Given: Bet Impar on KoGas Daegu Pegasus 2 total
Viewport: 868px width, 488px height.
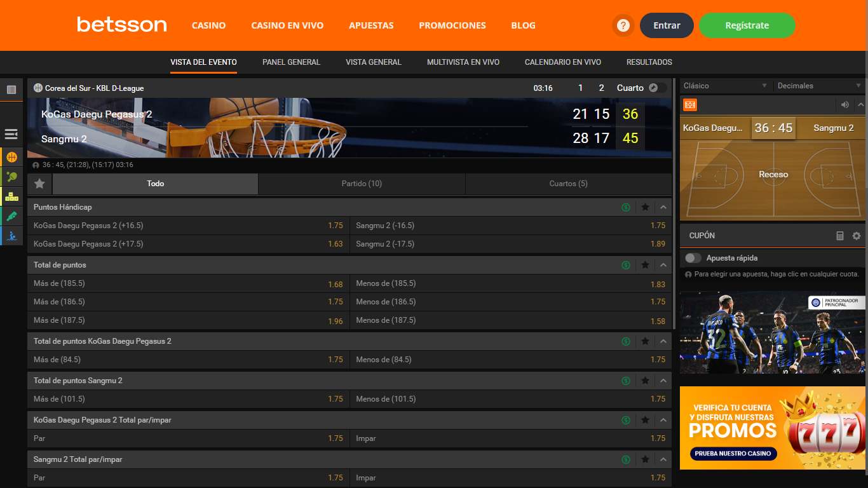Looking at the screenshot, I should (x=511, y=438).
